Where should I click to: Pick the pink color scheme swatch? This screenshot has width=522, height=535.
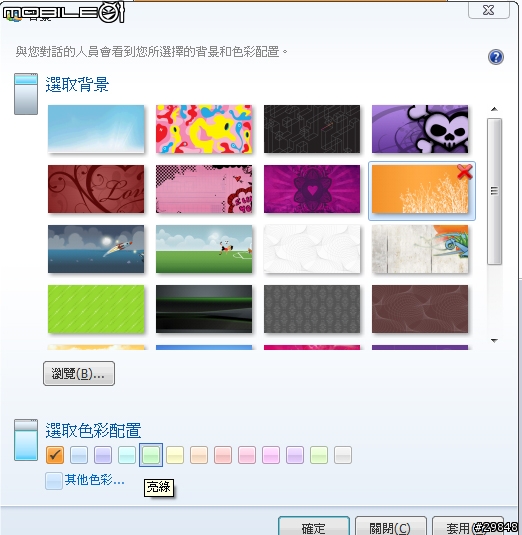tap(247, 455)
